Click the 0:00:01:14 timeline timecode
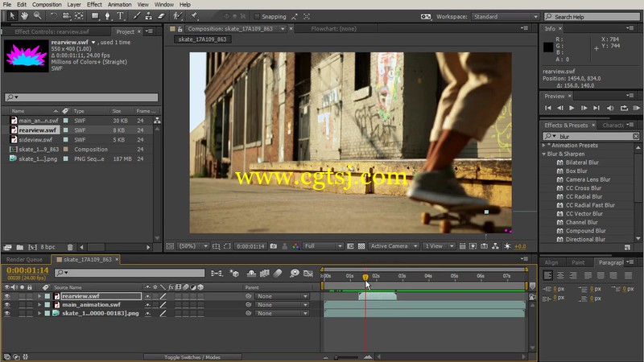644x362 pixels. click(x=27, y=270)
